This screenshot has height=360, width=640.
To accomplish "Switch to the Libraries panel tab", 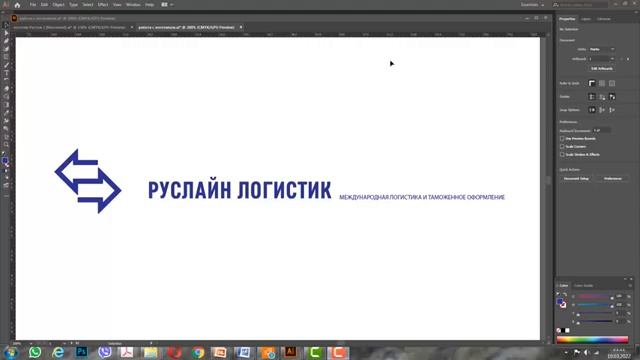I will [x=604, y=19].
